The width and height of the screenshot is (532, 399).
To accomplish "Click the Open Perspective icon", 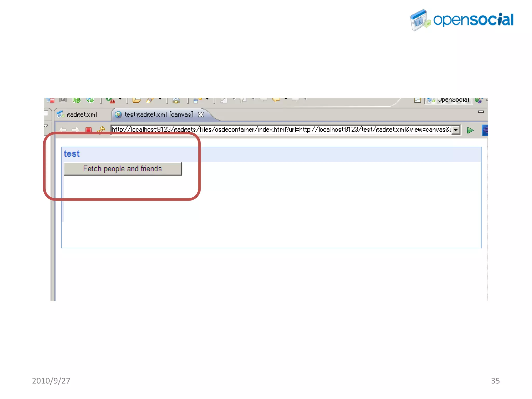I will coord(417,100).
